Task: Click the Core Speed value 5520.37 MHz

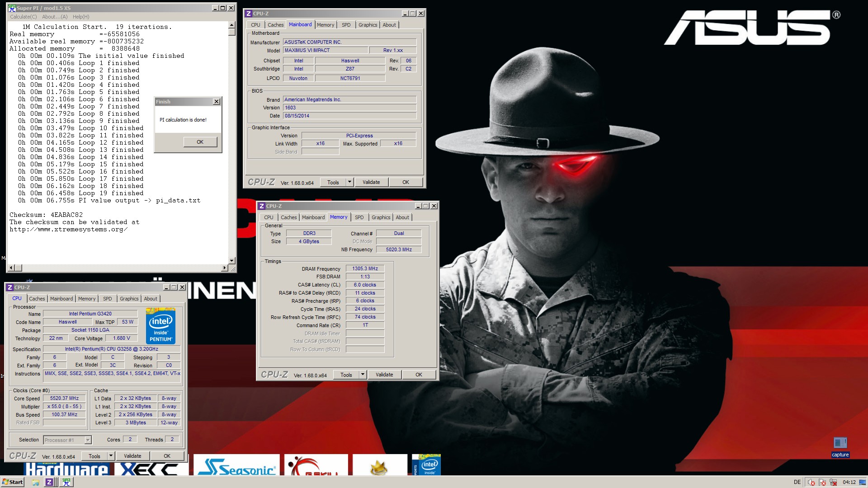Action: coord(65,398)
